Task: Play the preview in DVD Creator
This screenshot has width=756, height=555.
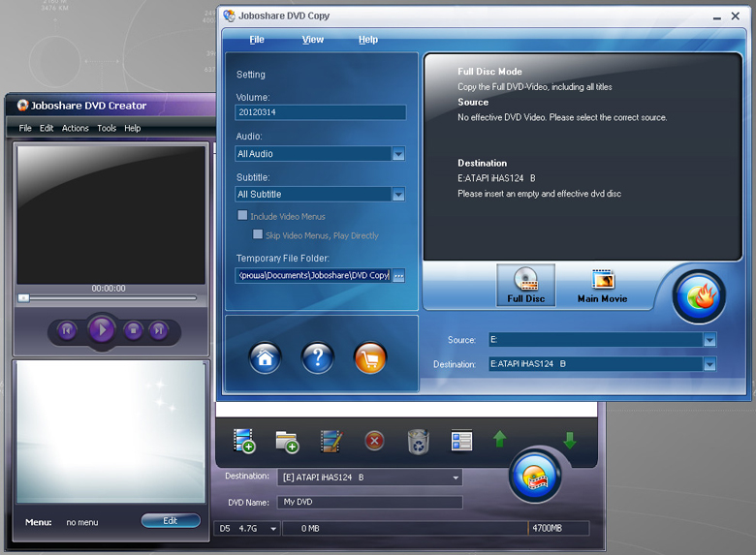Action: point(102,330)
